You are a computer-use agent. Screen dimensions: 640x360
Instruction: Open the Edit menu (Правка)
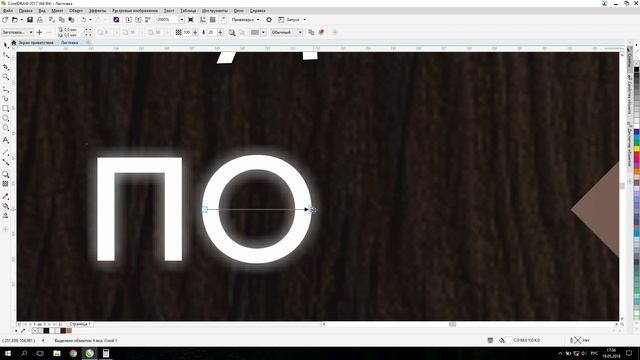pyautogui.click(x=26, y=11)
